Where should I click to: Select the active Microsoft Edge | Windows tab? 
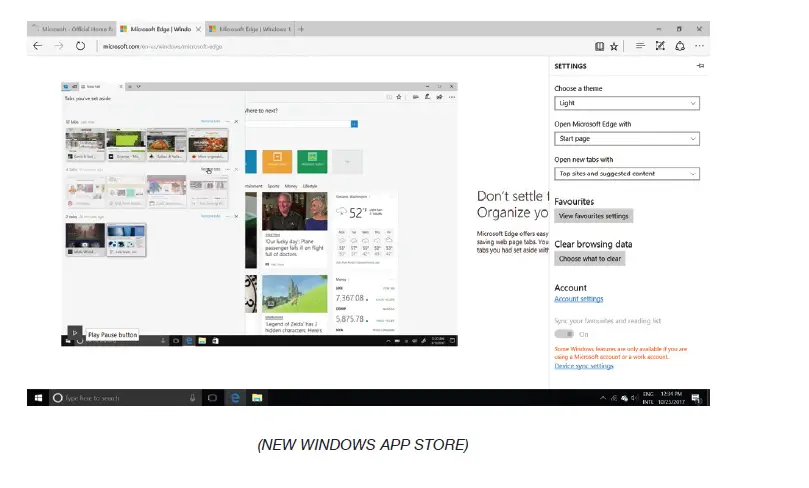(160, 29)
